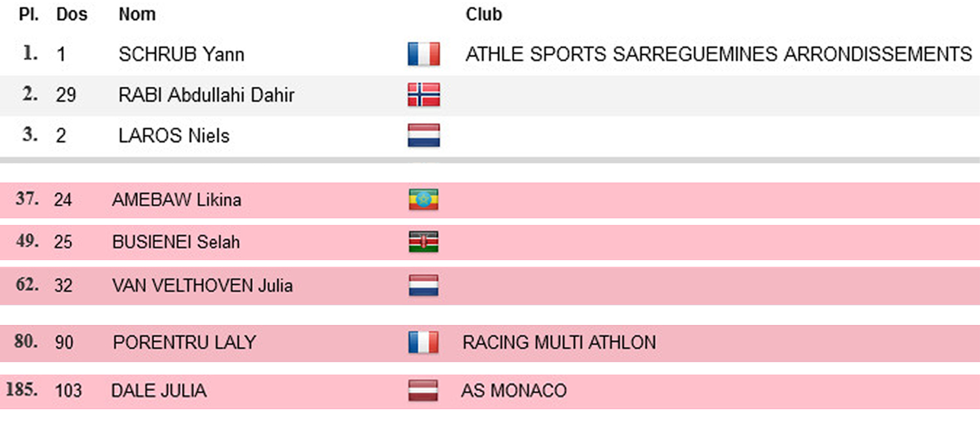The width and height of the screenshot is (980, 421).
Task: Select the RABI Abdullahi Dahir name
Action: tap(206, 95)
